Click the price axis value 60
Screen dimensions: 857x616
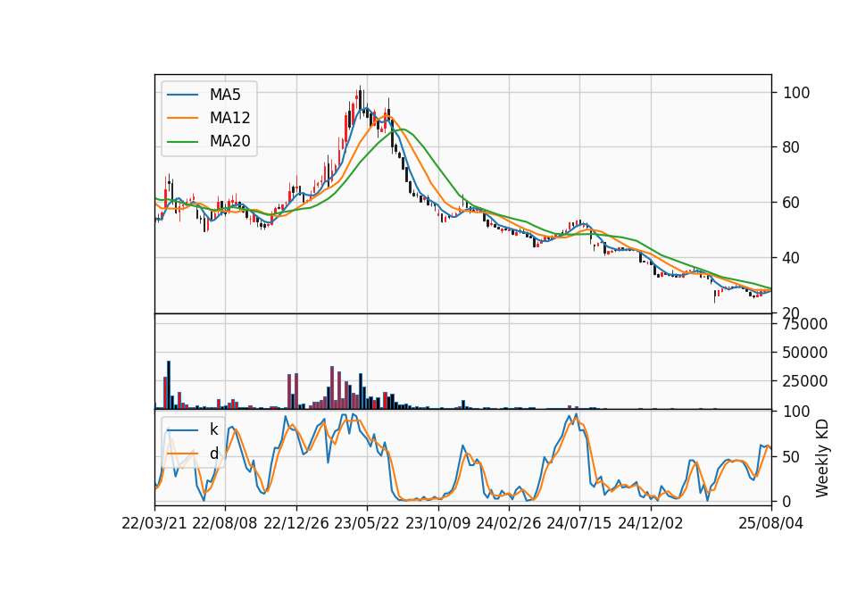point(792,203)
